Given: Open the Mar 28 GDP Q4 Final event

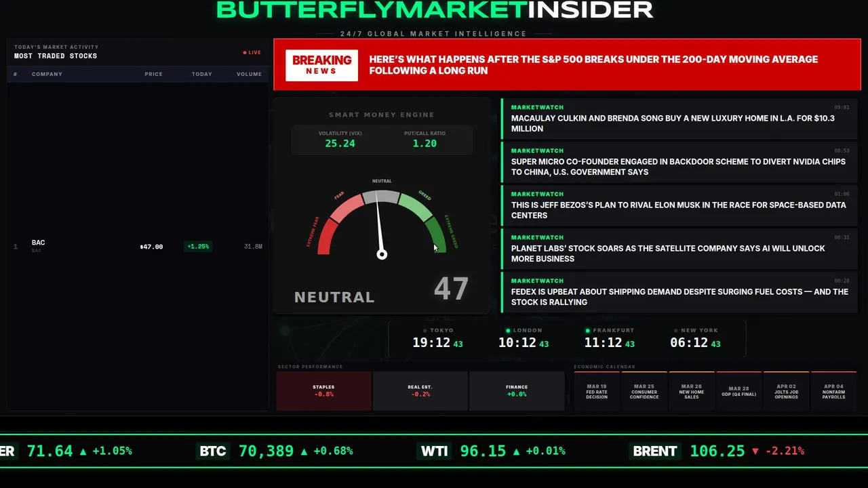Looking at the screenshot, I should [739, 391].
